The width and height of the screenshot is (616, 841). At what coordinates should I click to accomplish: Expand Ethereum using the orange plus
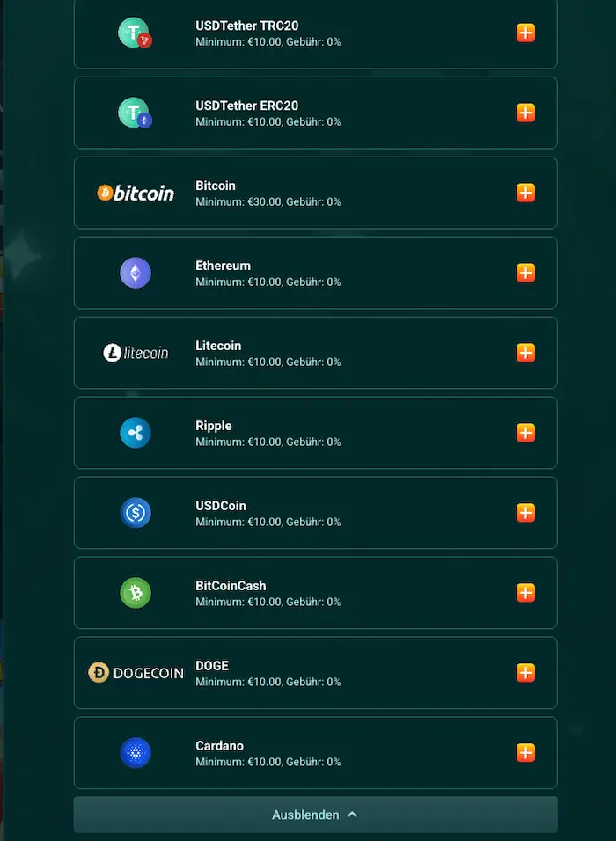(525, 273)
